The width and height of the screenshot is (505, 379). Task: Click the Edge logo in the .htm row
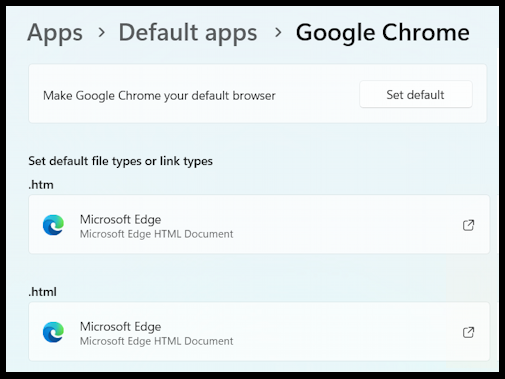53,225
